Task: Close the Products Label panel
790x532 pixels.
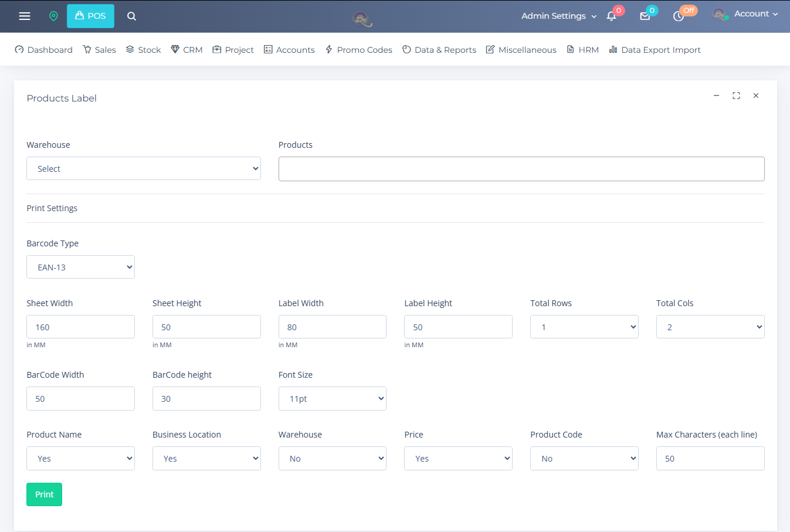Action: (756, 96)
